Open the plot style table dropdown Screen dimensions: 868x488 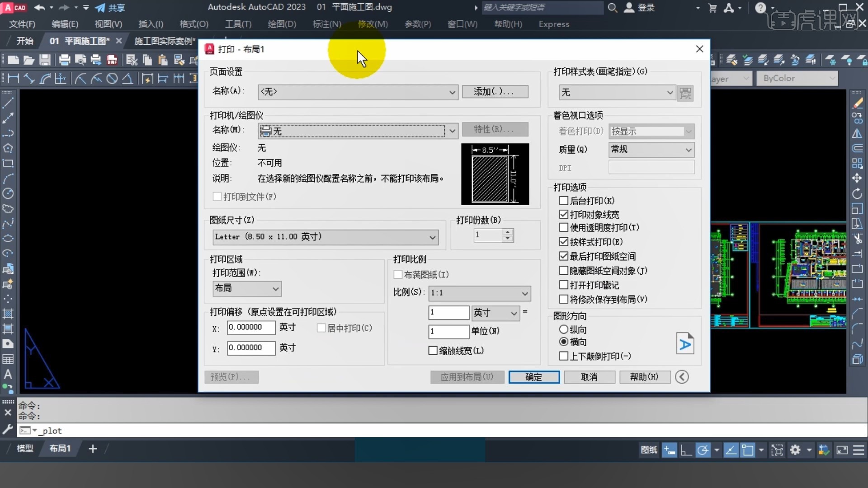tap(617, 93)
